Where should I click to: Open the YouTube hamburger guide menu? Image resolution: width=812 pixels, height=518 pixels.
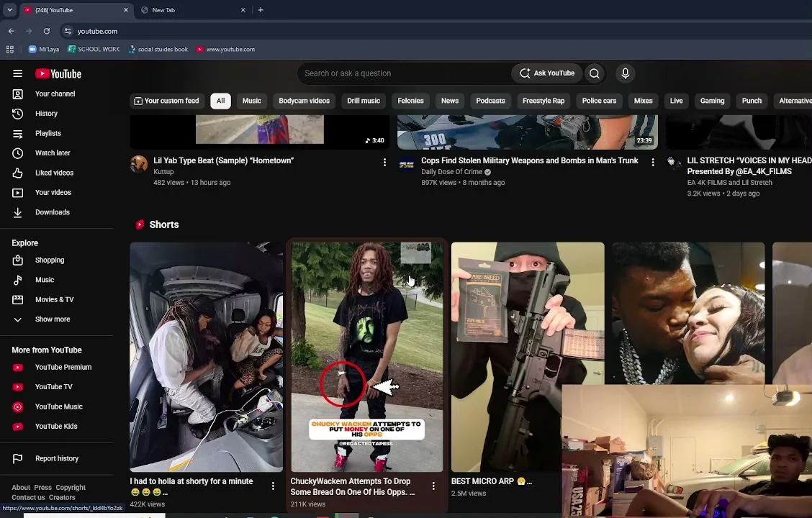point(17,73)
